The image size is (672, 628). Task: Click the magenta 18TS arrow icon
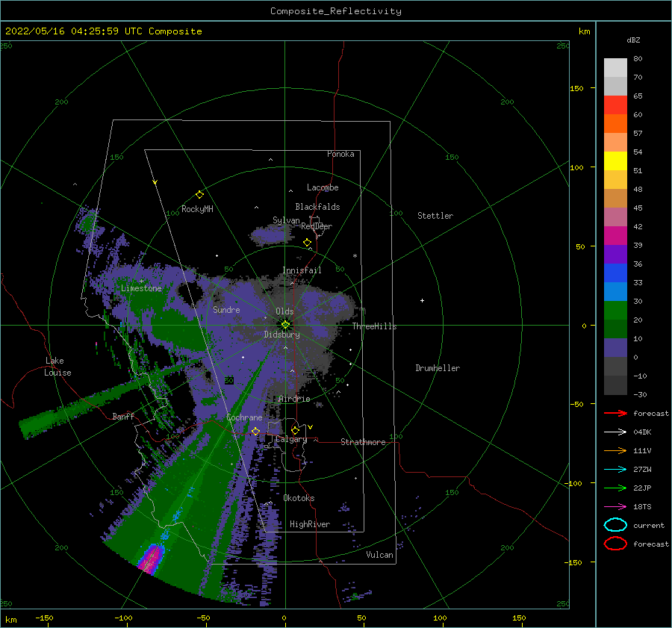click(615, 507)
